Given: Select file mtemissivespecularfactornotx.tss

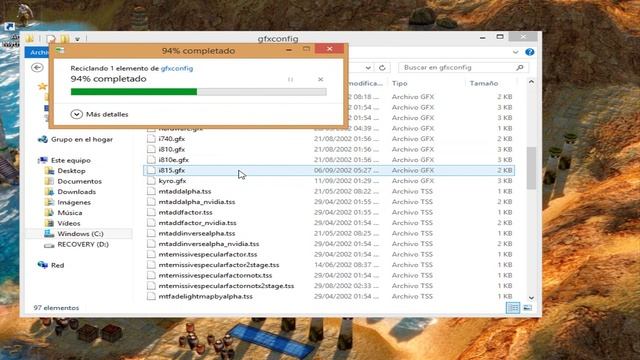Looking at the screenshot, I should click(215, 276).
